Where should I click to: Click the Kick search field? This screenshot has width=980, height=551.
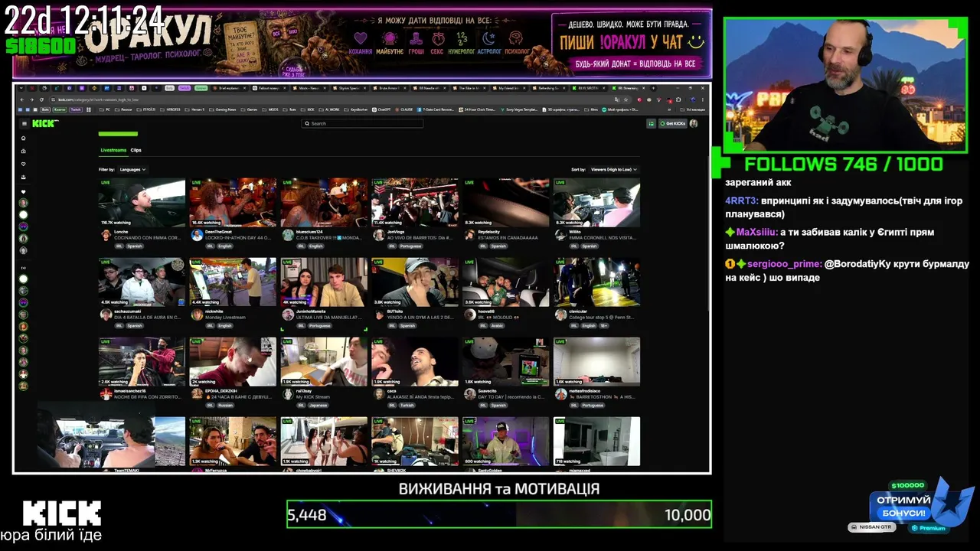(x=362, y=123)
